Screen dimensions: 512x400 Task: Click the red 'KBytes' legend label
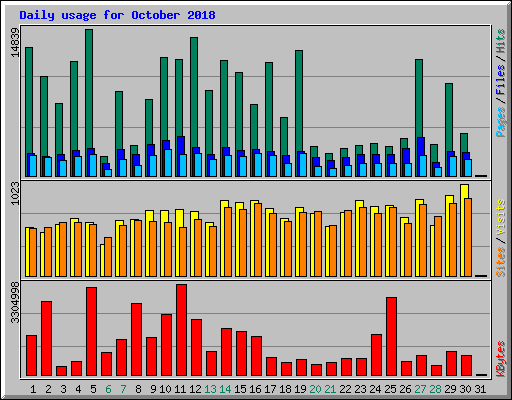coord(501,359)
